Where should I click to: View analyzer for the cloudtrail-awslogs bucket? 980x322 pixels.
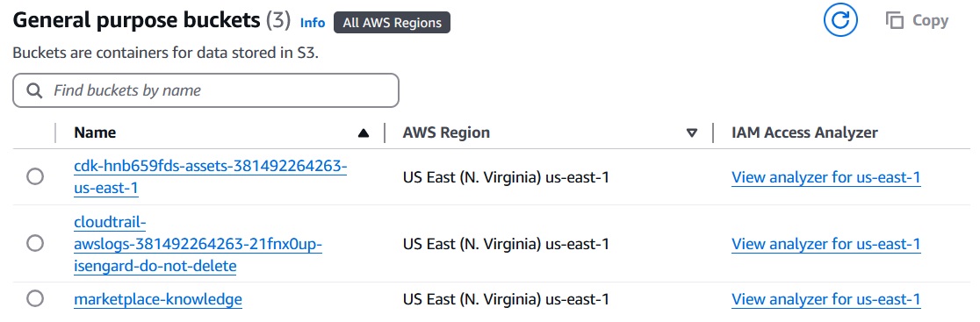(x=825, y=244)
